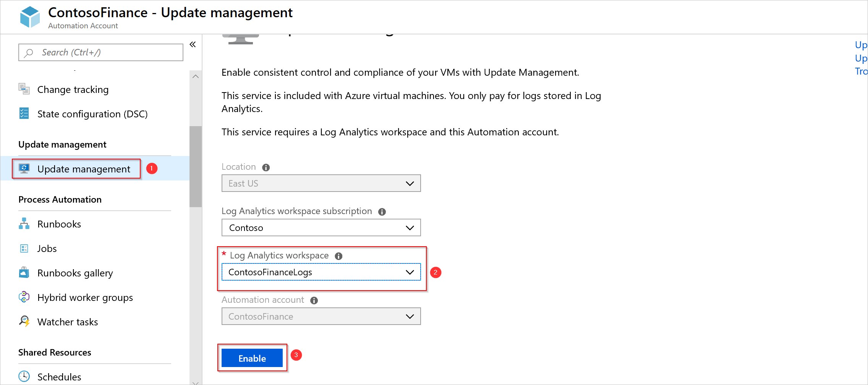Open Runbooks gallery via its bag icon
The height and width of the screenshot is (385, 868).
[x=24, y=273]
